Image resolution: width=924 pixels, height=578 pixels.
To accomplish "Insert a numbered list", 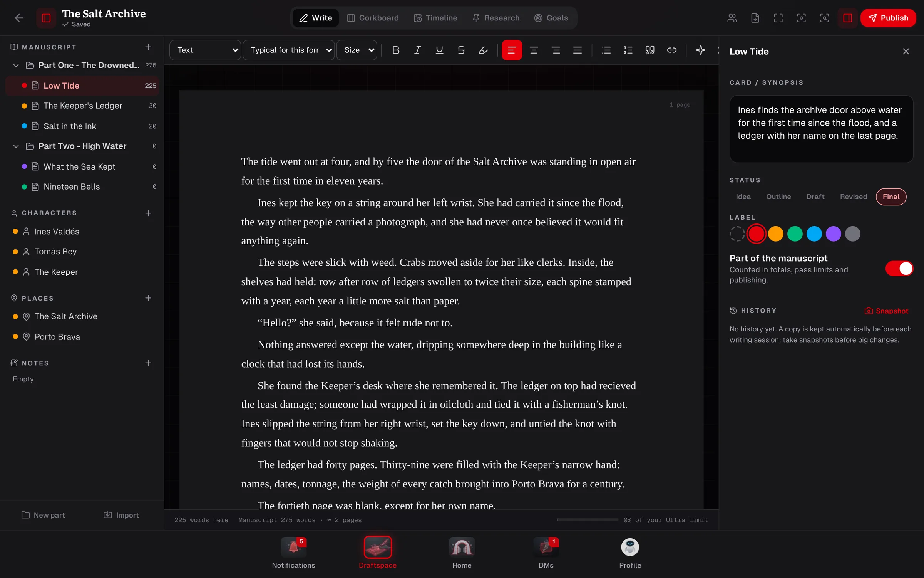I will pyautogui.click(x=628, y=50).
